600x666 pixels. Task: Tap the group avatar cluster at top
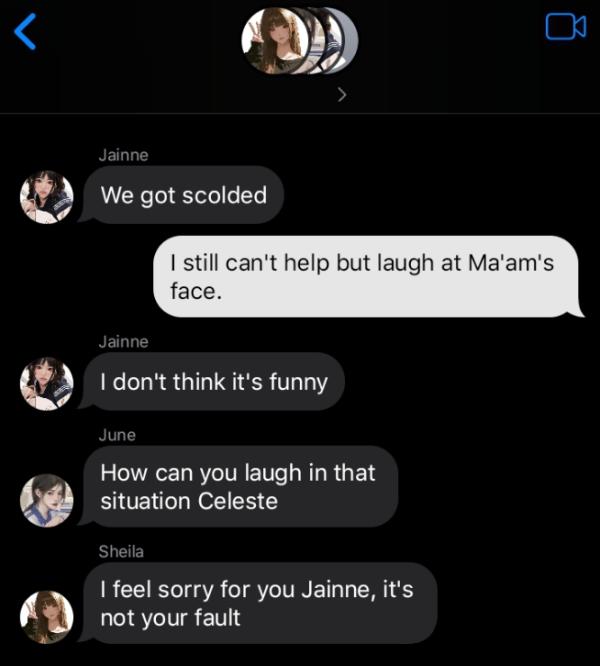pyautogui.click(x=299, y=42)
